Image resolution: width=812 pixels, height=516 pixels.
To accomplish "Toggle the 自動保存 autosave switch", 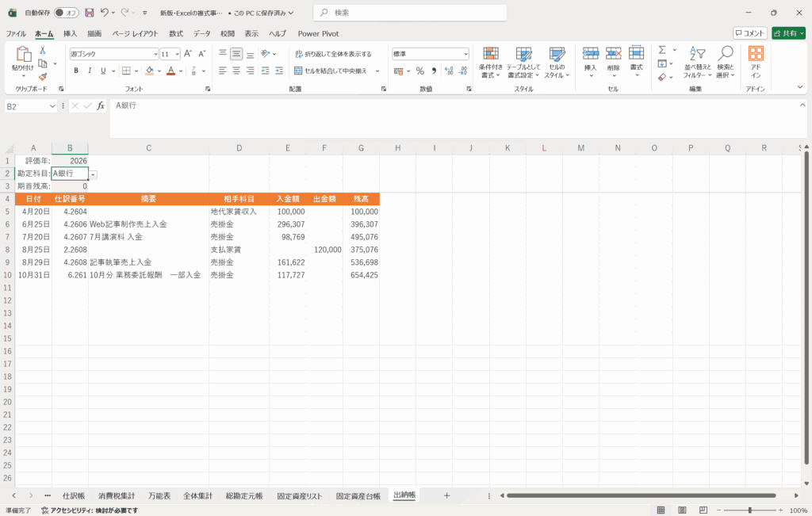I will pyautogui.click(x=66, y=13).
